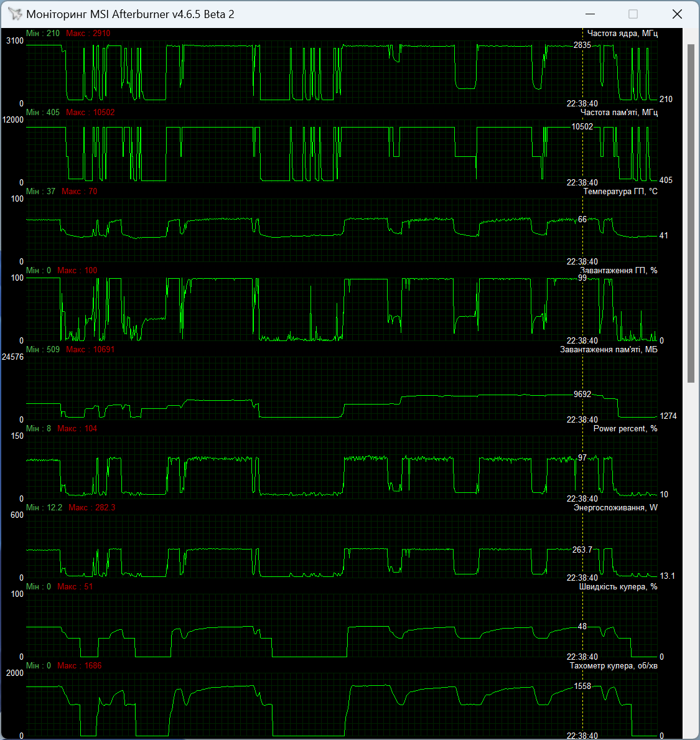Click the 'Макс : 2910' core clock value
Viewport: 700px width, 740px height.
pos(88,34)
